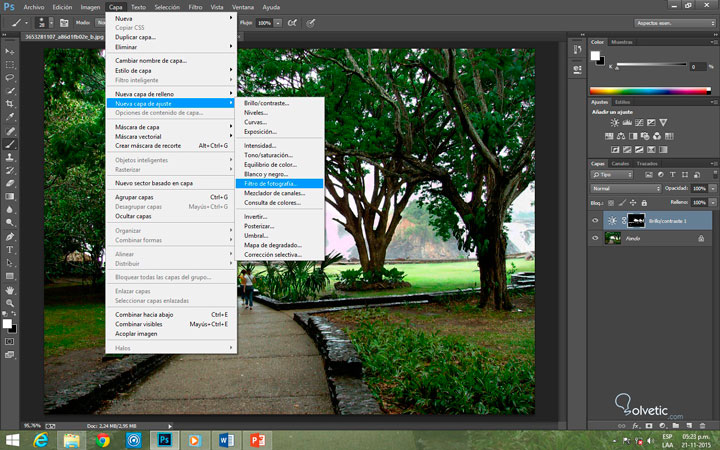Screen dimensions: 720x450
Task: Select the Dodge tool
Action: (x=10, y=223)
